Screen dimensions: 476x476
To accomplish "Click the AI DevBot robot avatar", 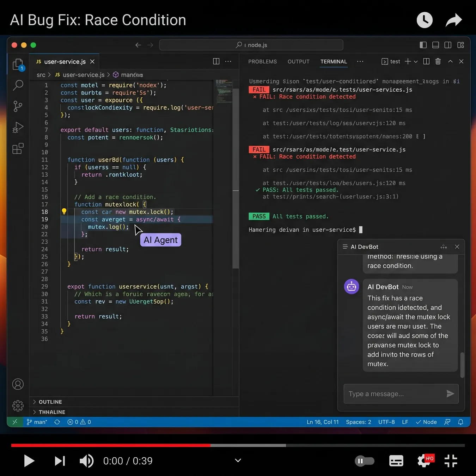I will coord(352,287).
